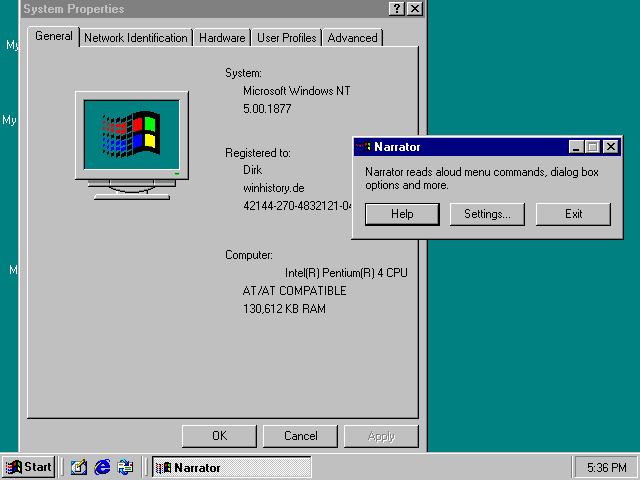Launch Internet Explorer from quick launch
The height and width of the screenshot is (480, 640).
[x=102, y=467]
